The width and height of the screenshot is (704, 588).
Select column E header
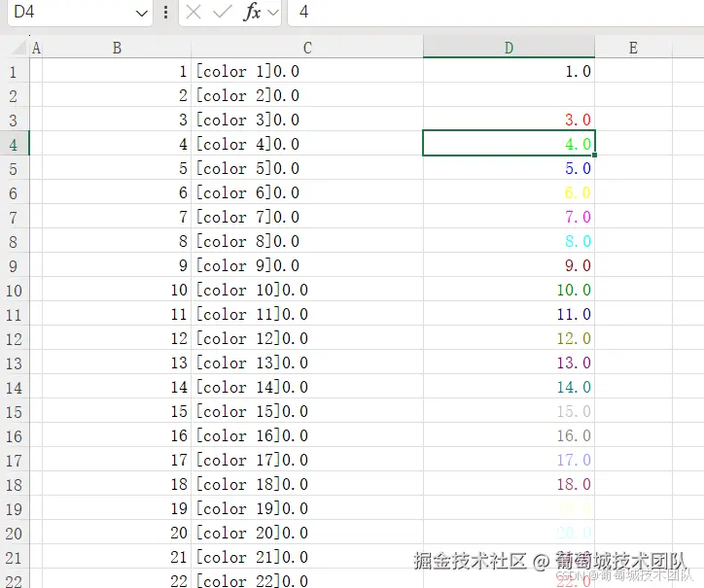click(x=634, y=48)
